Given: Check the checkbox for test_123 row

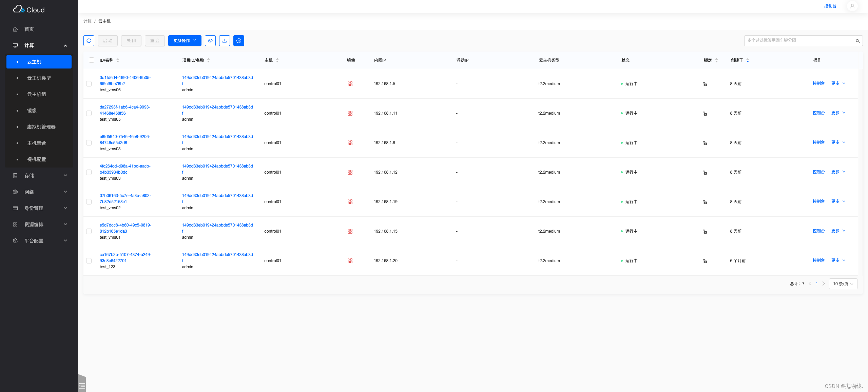Looking at the screenshot, I should pos(89,260).
